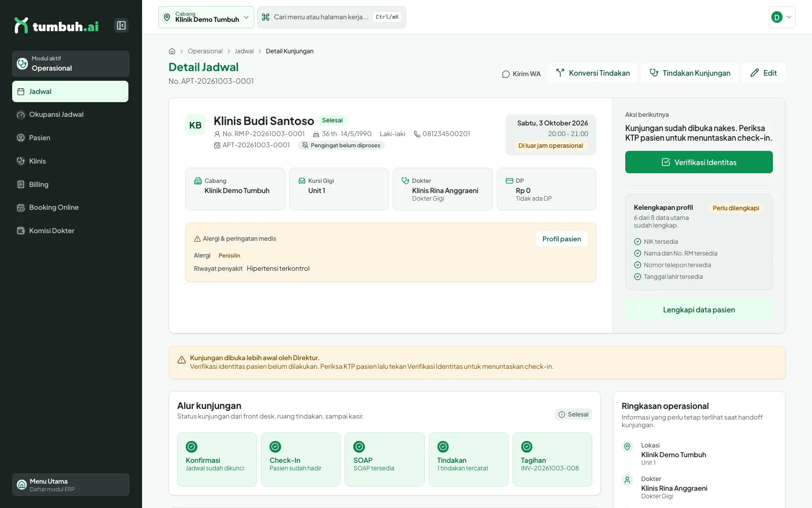Image resolution: width=812 pixels, height=508 pixels.
Task: Click Kirim WA button
Action: coord(521,74)
